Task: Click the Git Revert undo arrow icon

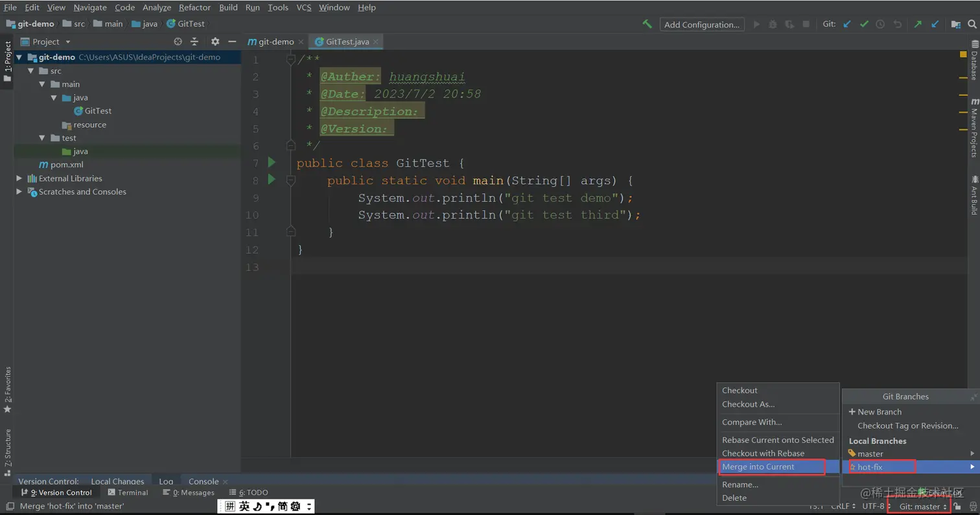Action: [x=898, y=24]
